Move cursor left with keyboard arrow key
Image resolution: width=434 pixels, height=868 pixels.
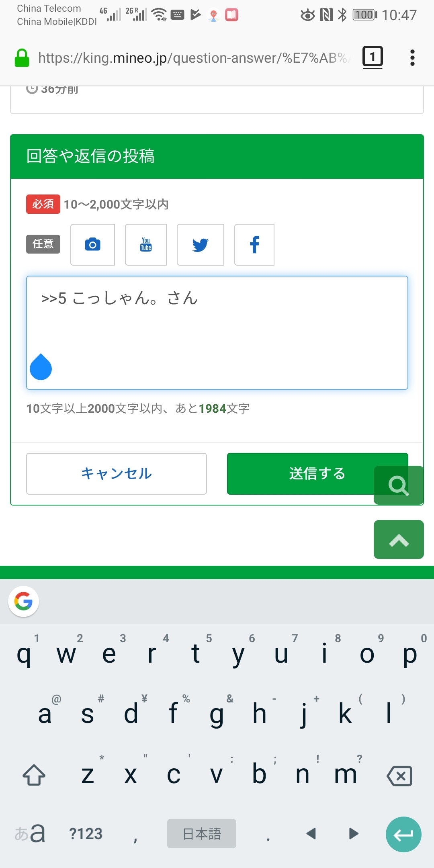point(311,833)
